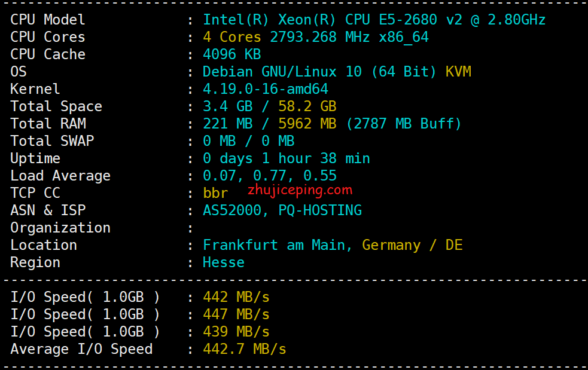The height and width of the screenshot is (370, 588).
Task: Select Germany / DE text
Action: pos(412,245)
